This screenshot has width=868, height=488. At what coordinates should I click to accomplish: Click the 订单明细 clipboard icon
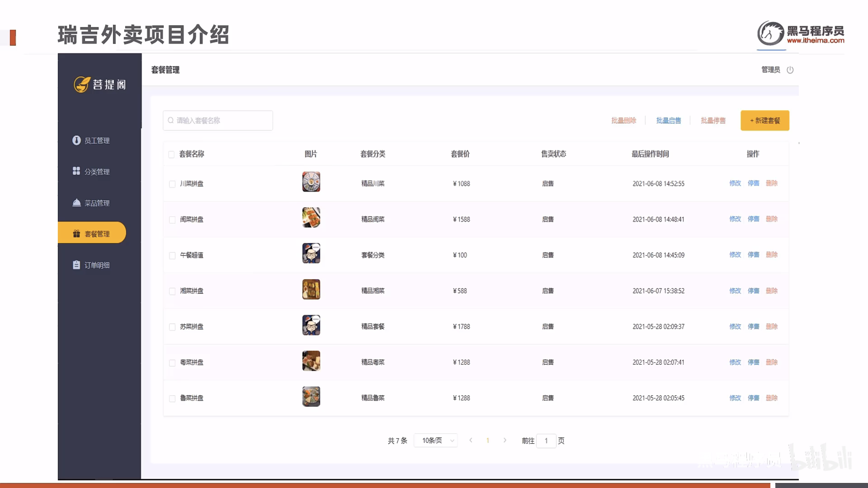(x=76, y=265)
